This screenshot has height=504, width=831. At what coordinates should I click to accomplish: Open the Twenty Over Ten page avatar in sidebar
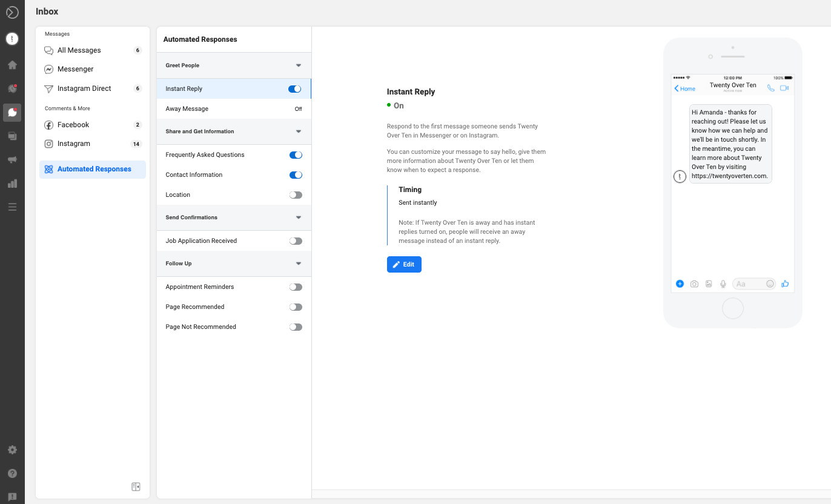[x=12, y=39]
